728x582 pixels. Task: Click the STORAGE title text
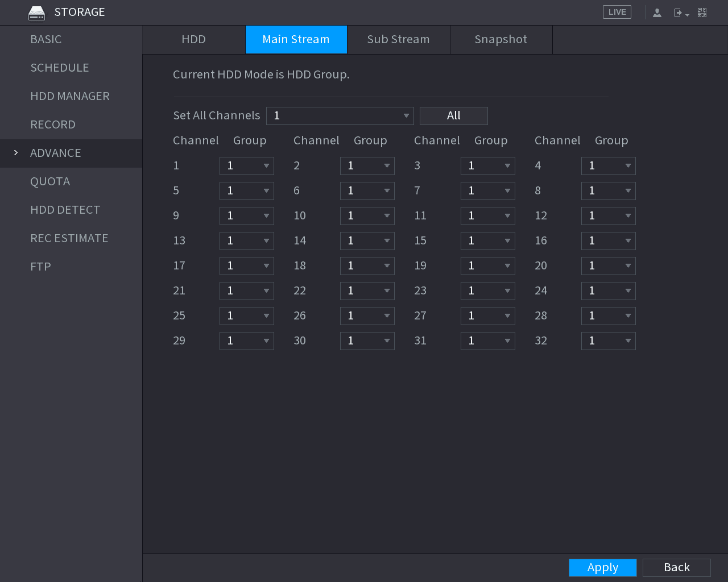80,12
